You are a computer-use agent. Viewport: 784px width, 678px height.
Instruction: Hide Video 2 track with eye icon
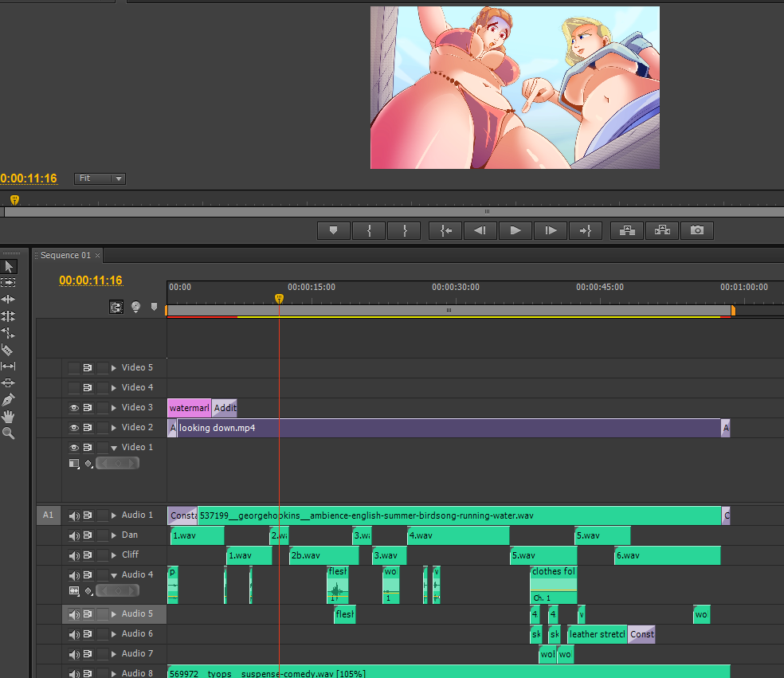(74, 428)
